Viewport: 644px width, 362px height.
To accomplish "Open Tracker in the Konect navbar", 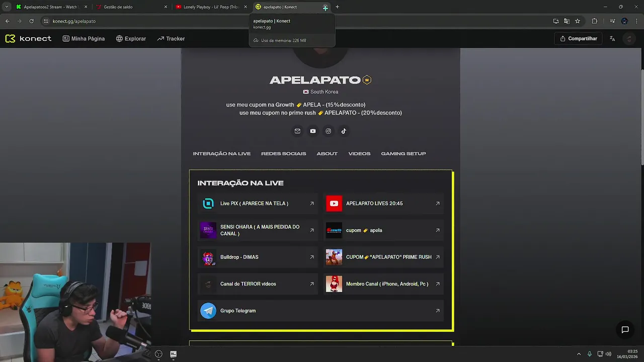I will pos(171,39).
